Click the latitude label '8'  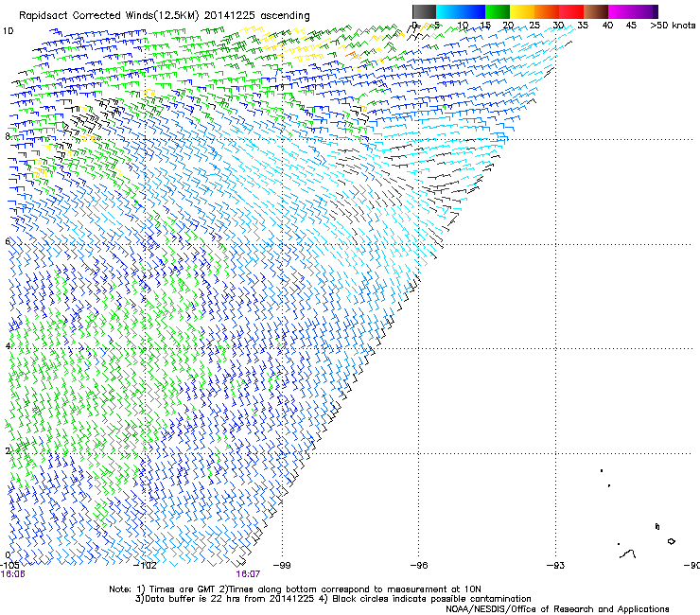pos(8,136)
